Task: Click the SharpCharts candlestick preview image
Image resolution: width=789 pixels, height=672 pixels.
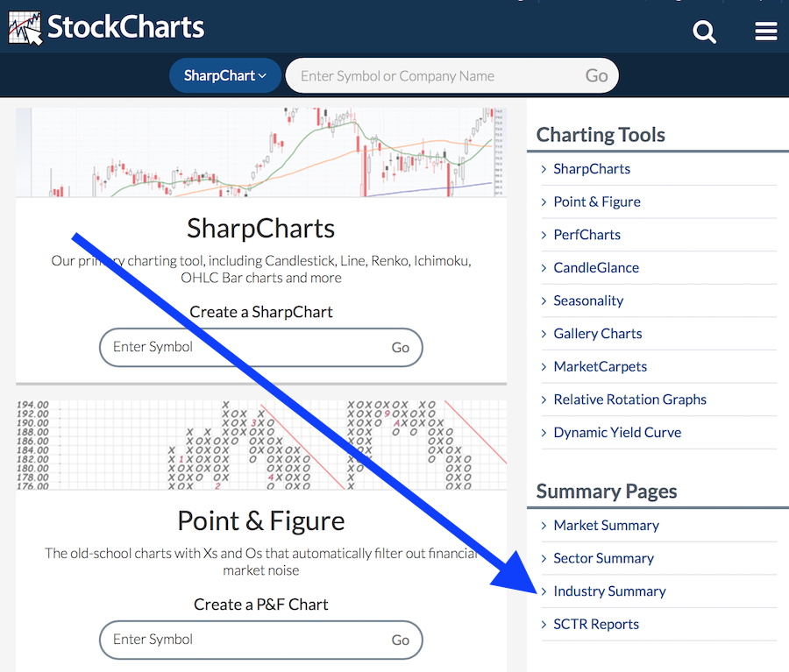Action: [261, 152]
